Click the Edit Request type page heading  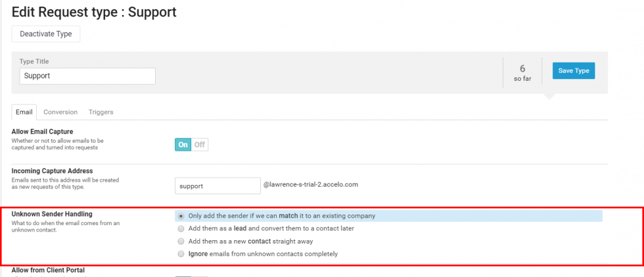pos(94,12)
